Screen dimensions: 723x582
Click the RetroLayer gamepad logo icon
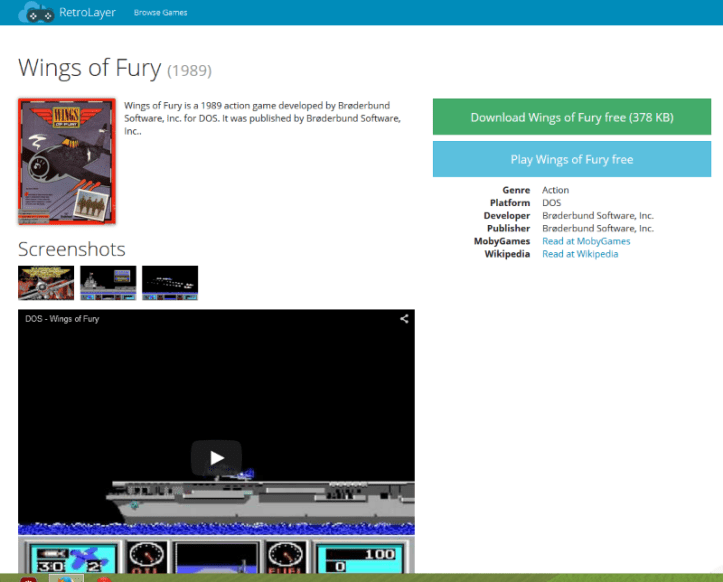[36, 12]
